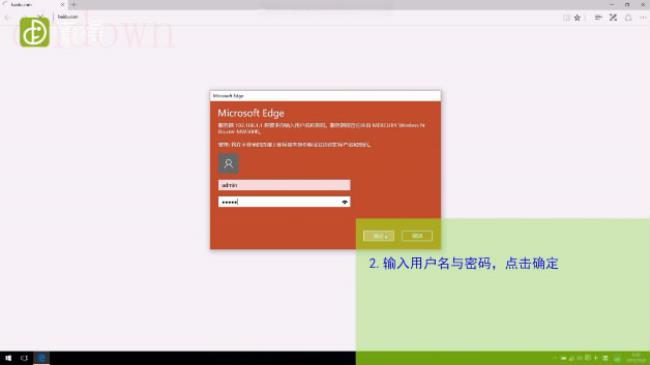
Task: Click the user avatar icon in dialog
Action: [x=228, y=163]
